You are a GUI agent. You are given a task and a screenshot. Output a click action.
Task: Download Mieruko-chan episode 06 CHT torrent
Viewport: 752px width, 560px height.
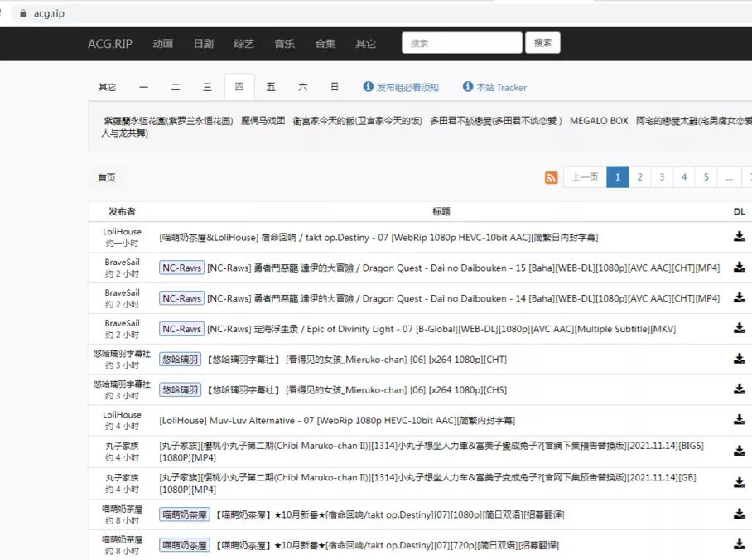[x=738, y=359]
